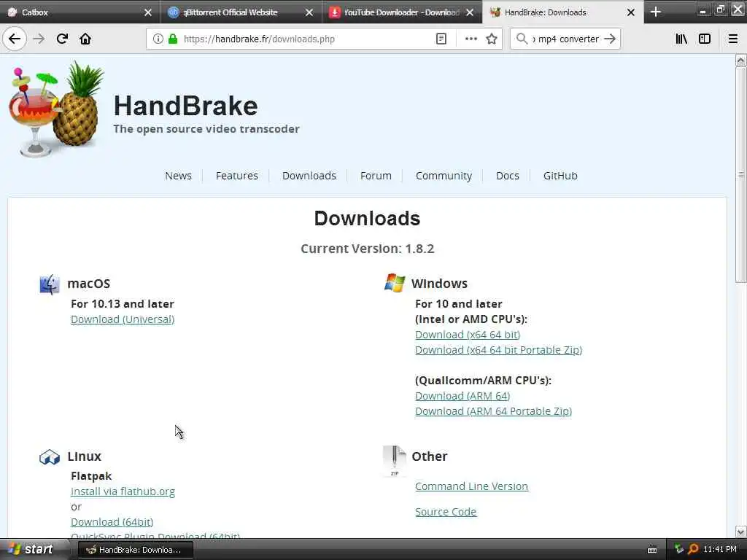Toggle reader view icon
The width and height of the screenshot is (747, 560).
[441, 39]
